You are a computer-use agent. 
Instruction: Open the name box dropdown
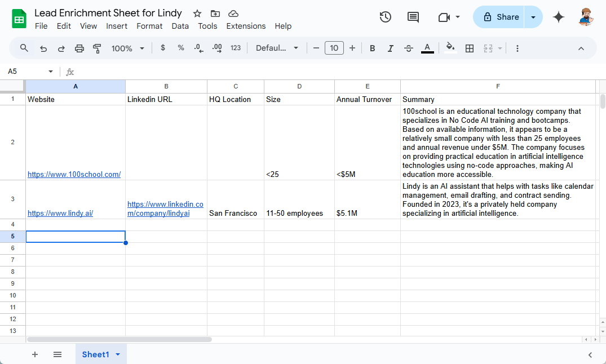click(50, 72)
